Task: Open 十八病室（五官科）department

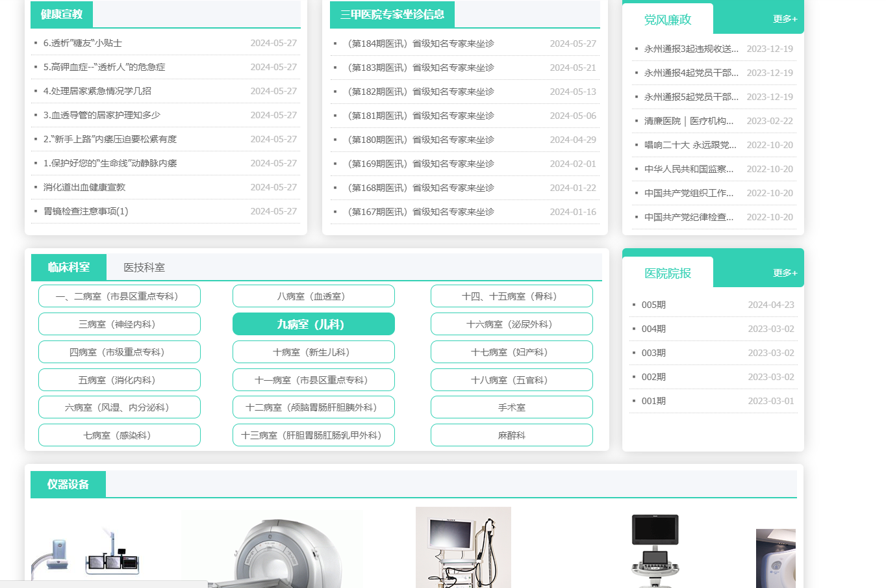Action: [x=512, y=380]
